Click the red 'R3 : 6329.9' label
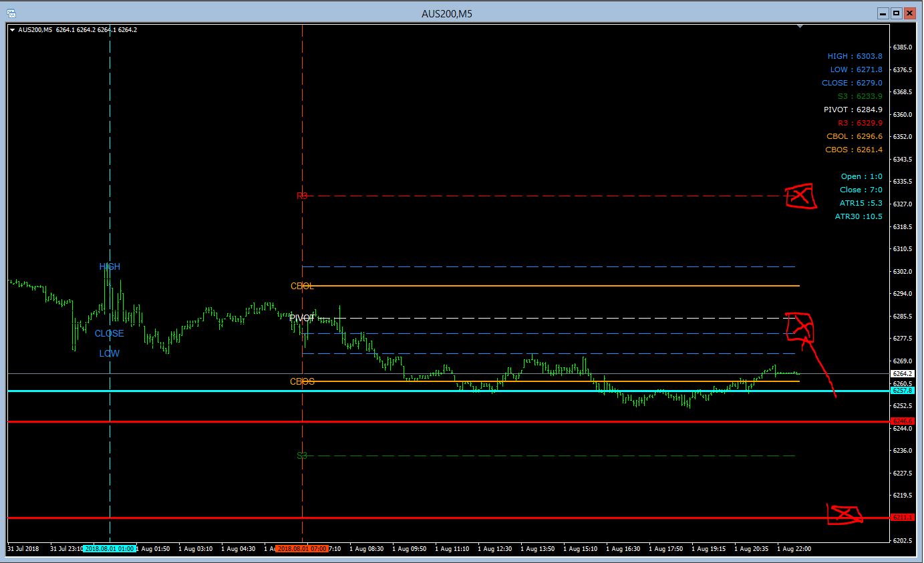The height and width of the screenshot is (563, 924). [x=860, y=123]
